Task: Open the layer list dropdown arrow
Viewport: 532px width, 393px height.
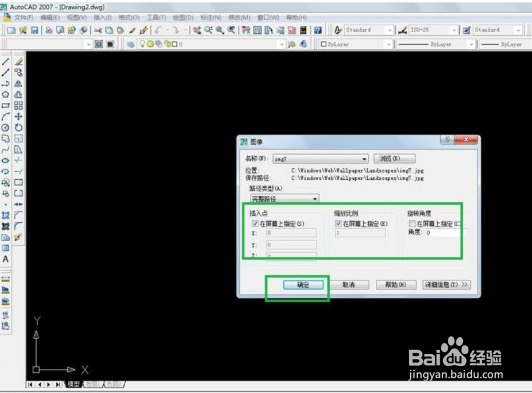Action: (281, 44)
